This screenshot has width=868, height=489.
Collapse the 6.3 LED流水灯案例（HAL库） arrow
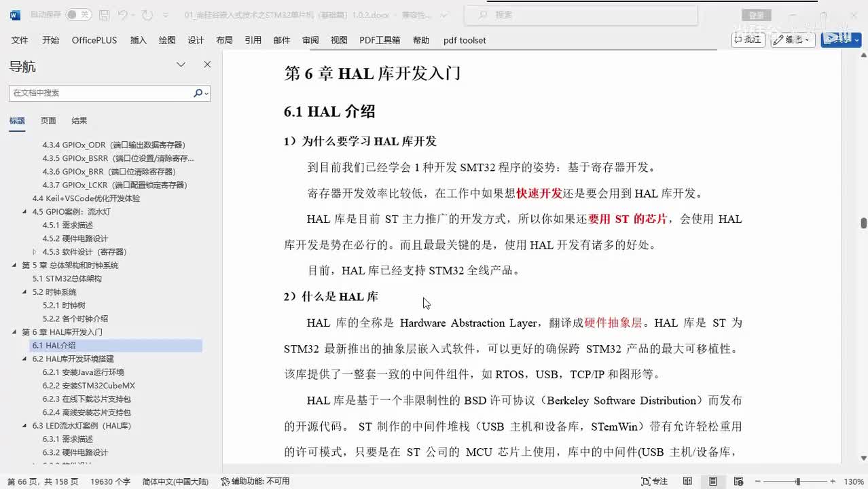25,426
